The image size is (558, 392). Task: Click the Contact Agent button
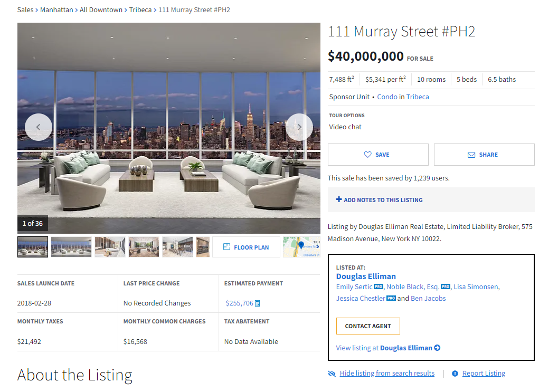pos(368,326)
